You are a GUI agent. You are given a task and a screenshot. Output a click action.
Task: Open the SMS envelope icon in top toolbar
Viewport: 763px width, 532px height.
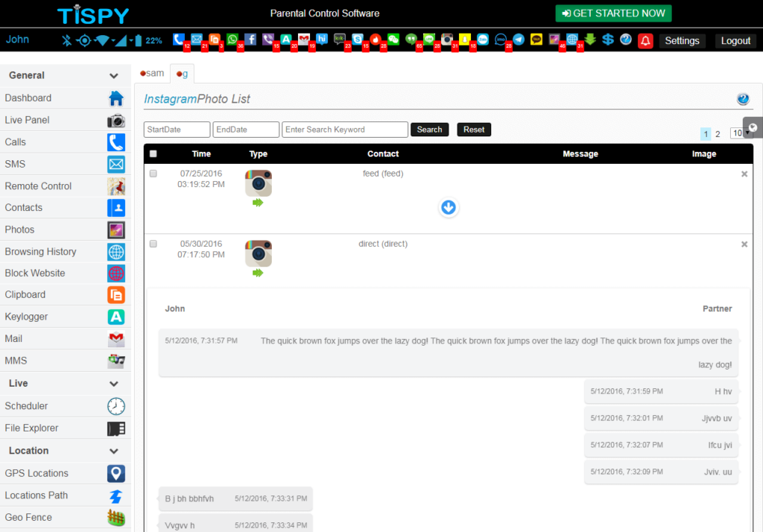(197, 39)
